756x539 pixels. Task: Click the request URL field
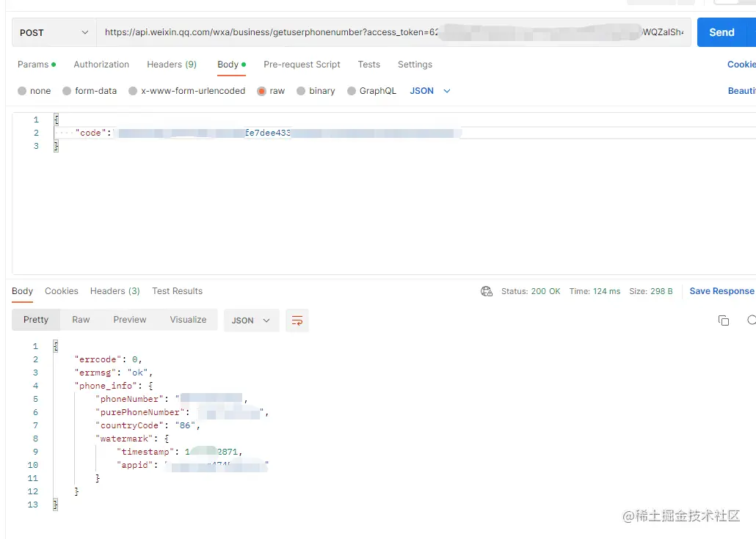point(393,32)
